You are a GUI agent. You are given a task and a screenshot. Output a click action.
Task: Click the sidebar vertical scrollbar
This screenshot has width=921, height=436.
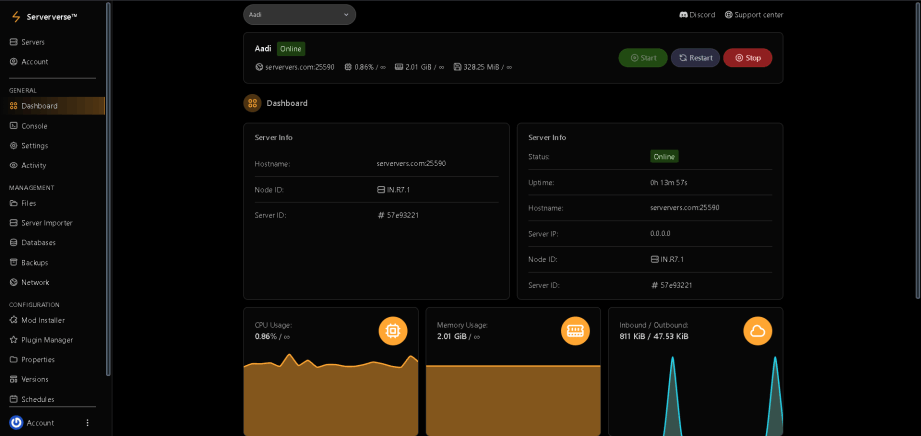[109, 188]
